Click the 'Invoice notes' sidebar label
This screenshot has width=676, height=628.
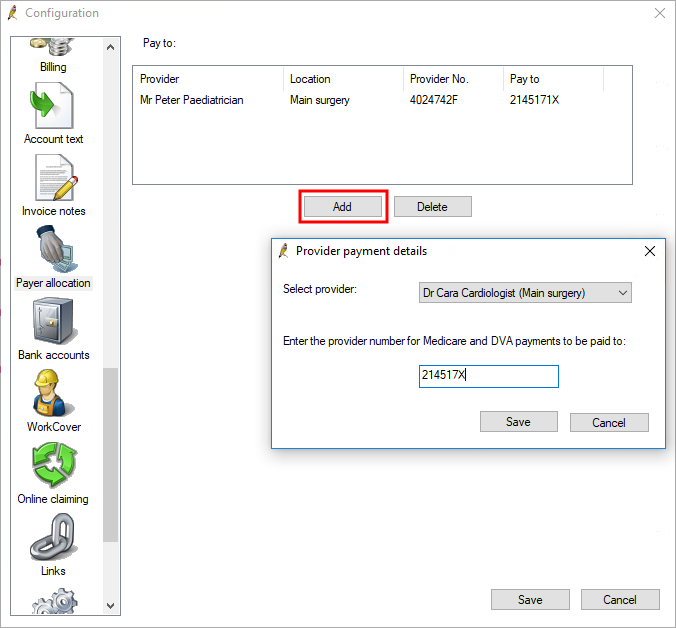coord(53,211)
